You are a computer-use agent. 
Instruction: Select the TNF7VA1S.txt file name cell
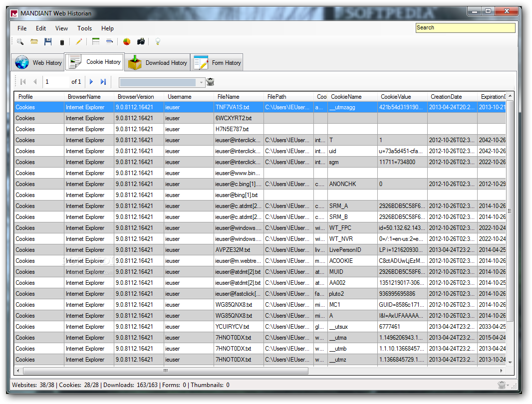pyautogui.click(x=239, y=107)
